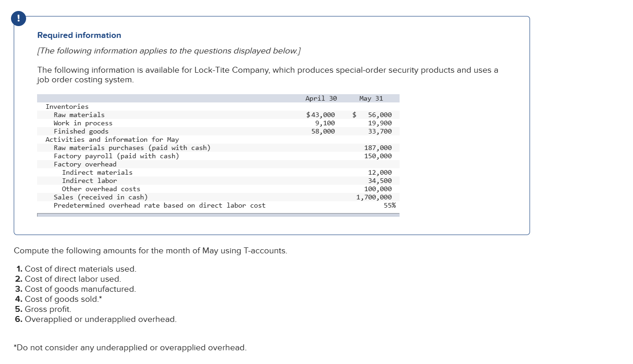
Task: Select the 'Predetermined overhead rate' row label
Action: (159, 205)
